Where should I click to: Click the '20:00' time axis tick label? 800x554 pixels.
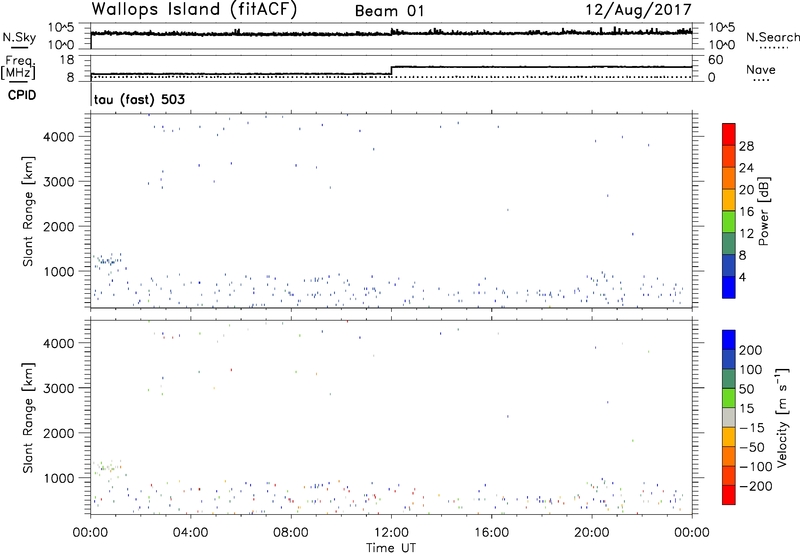[x=592, y=533]
